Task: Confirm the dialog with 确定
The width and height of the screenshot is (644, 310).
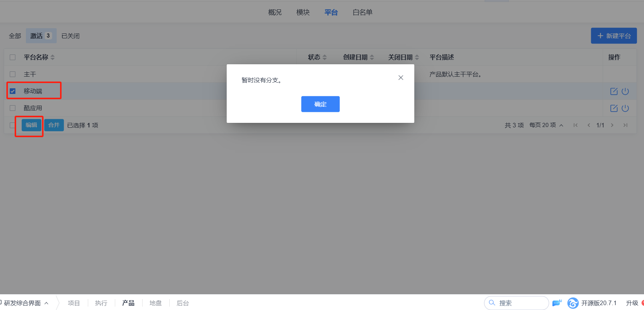Action: [x=320, y=104]
